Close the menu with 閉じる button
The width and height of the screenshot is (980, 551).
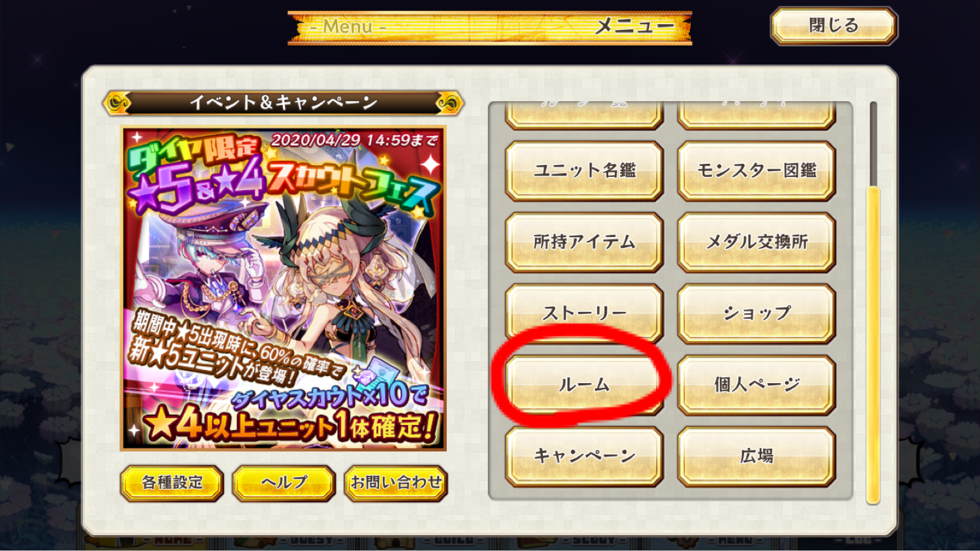pos(834,26)
